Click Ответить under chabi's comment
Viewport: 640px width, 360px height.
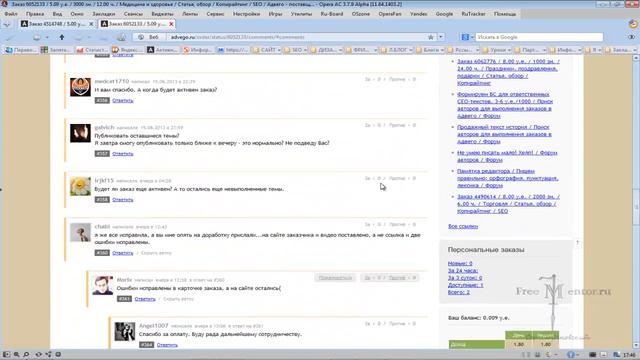tap(122, 253)
